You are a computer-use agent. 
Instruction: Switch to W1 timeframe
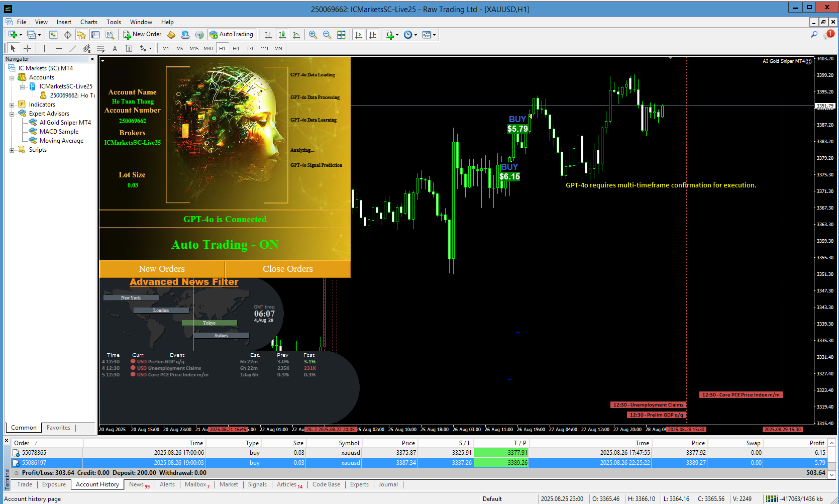pyautogui.click(x=265, y=48)
